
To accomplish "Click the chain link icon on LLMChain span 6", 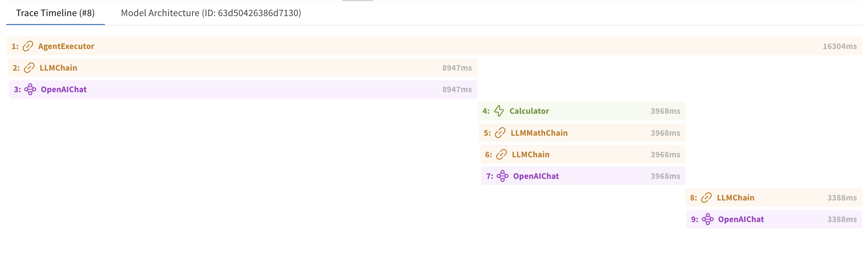I will point(501,154).
